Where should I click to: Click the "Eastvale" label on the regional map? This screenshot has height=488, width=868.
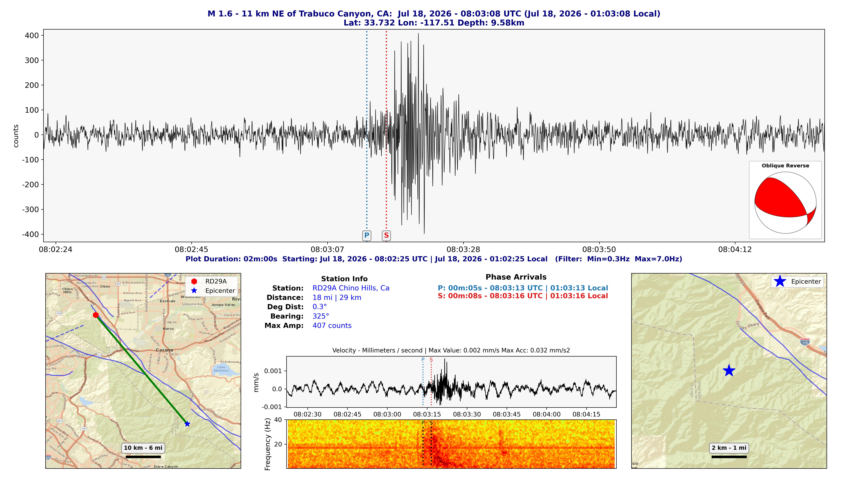(167, 301)
